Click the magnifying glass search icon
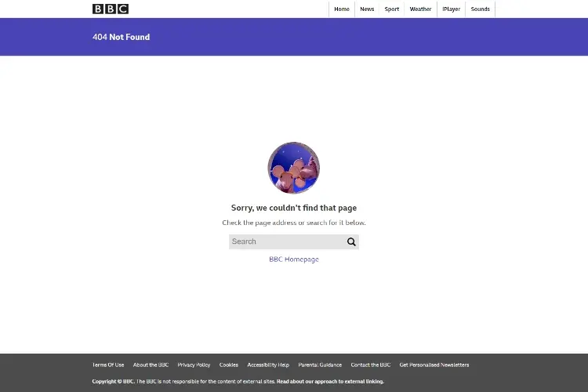 [351, 242]
